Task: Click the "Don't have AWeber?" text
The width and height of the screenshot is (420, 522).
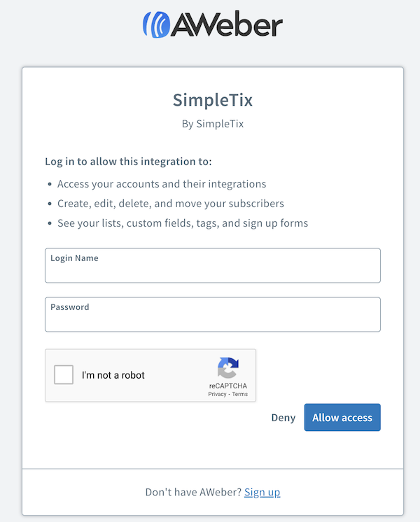Action: (193, 492)
